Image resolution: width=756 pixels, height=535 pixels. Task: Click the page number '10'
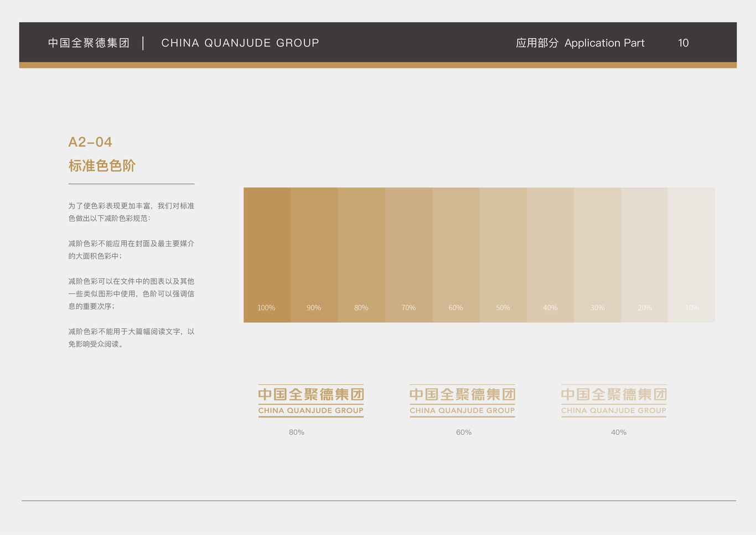(x=683, y=43)
